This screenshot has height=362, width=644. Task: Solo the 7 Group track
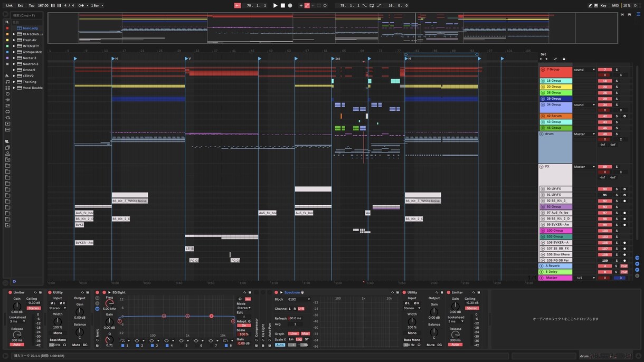click(617, 70)
